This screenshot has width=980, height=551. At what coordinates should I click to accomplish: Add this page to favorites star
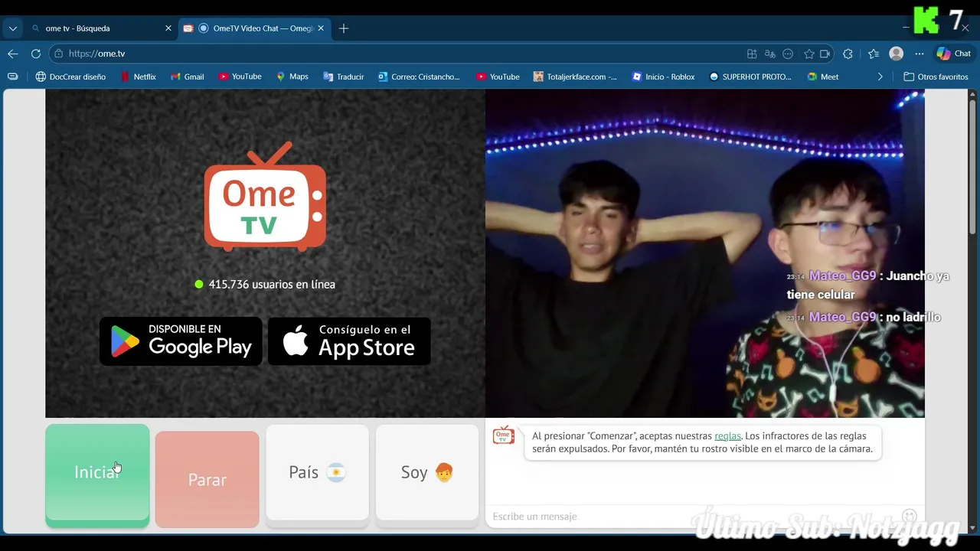[808, 54]
